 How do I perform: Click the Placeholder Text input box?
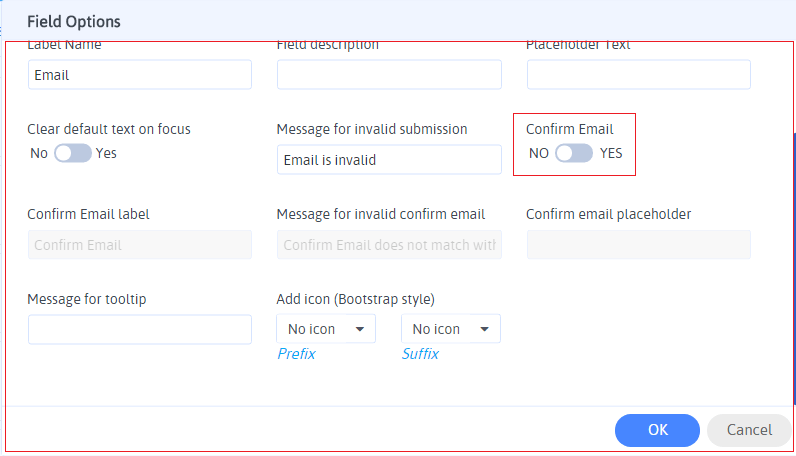coord(638,75)
